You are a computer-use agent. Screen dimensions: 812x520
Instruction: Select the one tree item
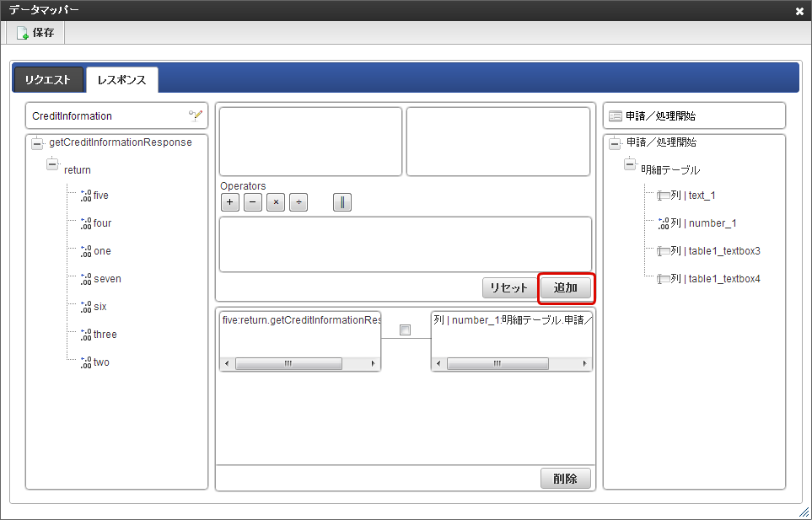tap(103, 251)
